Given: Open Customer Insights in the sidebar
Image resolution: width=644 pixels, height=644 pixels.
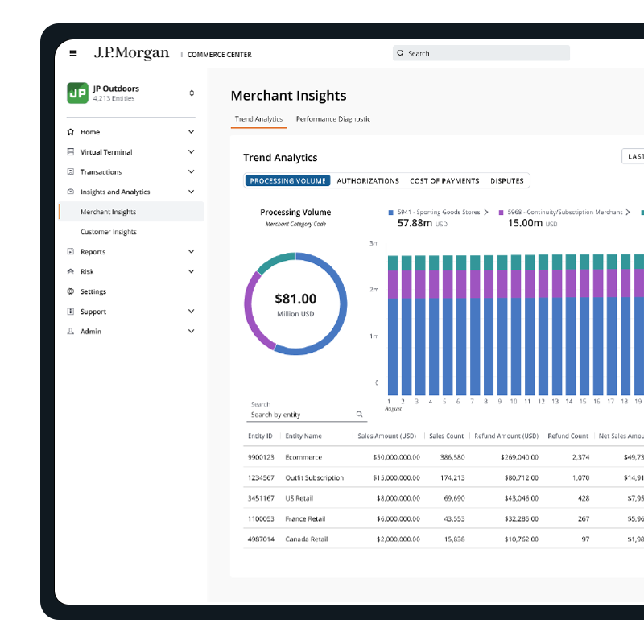Looking at the screenshot, I should point(109,232).
